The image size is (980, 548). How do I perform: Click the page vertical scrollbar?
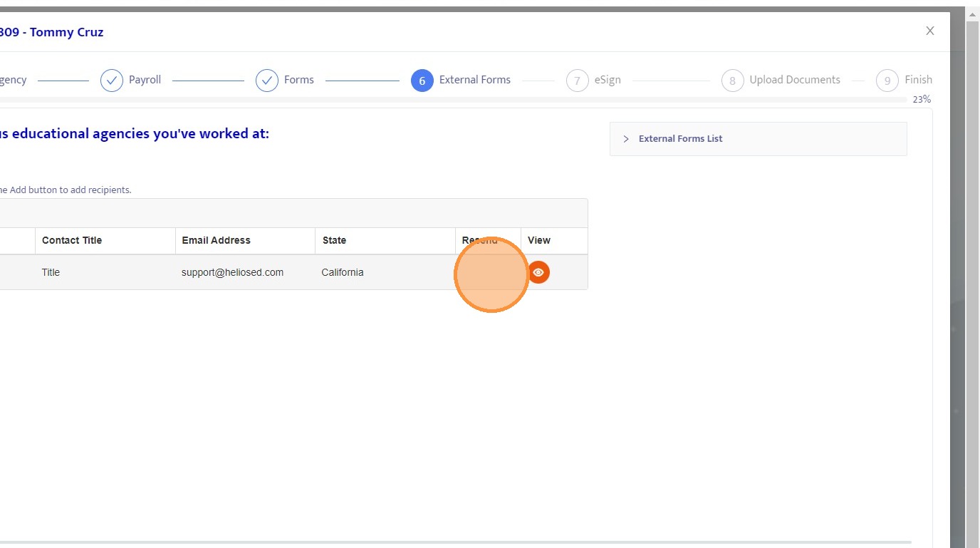pyautogui.click(x=973, y=278)
